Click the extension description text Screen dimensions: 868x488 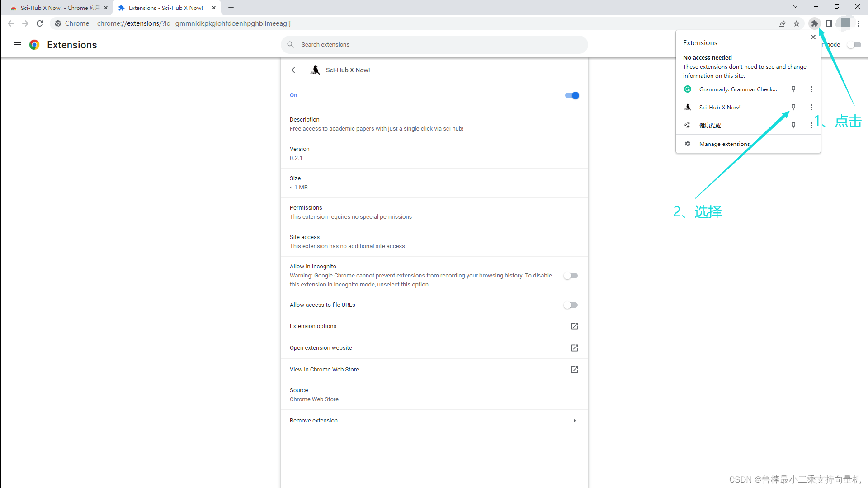point(377,129)
